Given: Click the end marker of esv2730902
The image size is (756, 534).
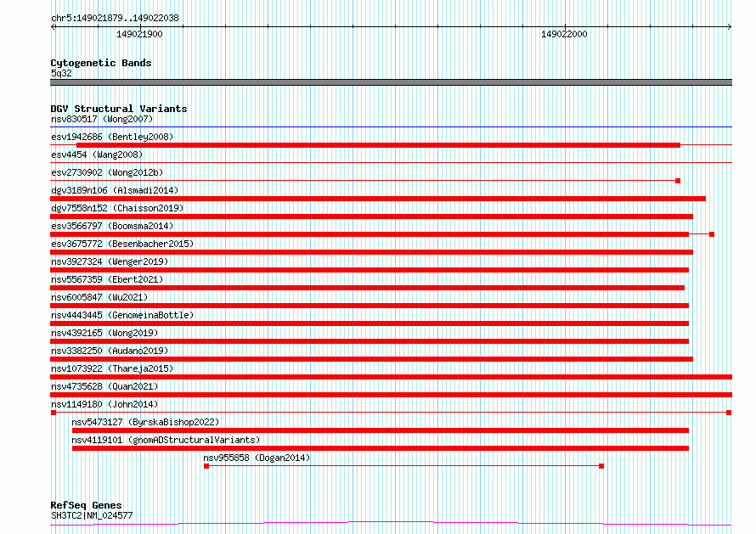Looking at the screenshot, I should 678,181.
